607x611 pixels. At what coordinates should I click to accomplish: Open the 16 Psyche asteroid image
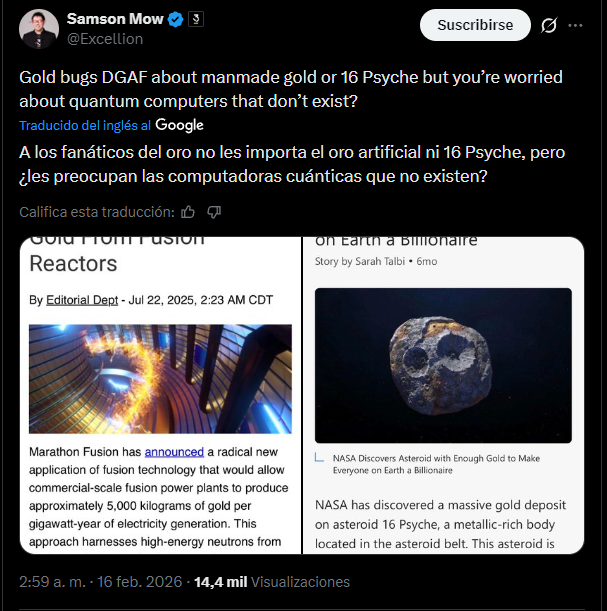point(443,365)
